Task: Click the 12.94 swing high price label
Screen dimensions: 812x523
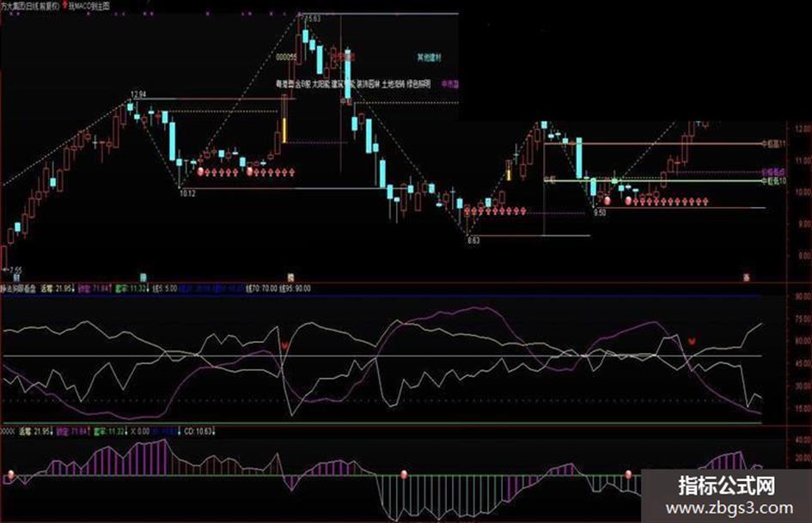Action: tap(138, 94)
